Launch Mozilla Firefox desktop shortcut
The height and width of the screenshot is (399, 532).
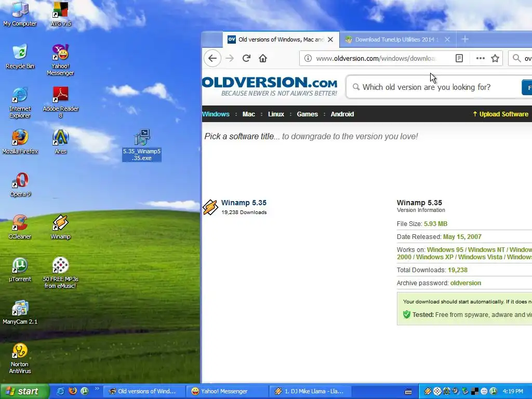click(20, 142)
